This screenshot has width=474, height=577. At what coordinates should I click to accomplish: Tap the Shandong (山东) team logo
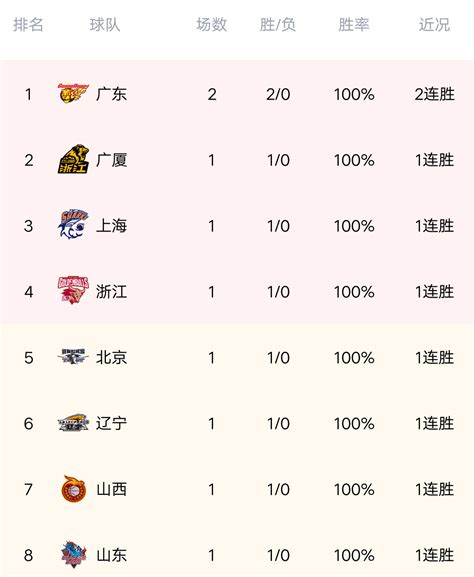(74, 555)
